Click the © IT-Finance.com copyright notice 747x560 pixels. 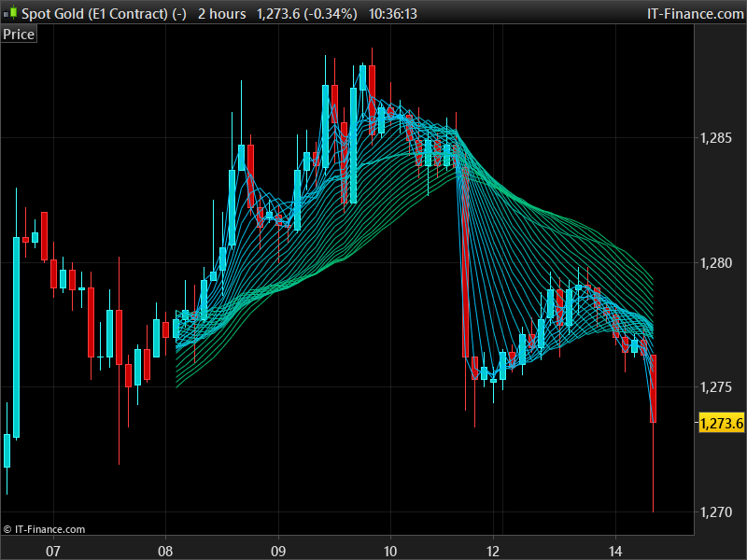coord(44,529)
